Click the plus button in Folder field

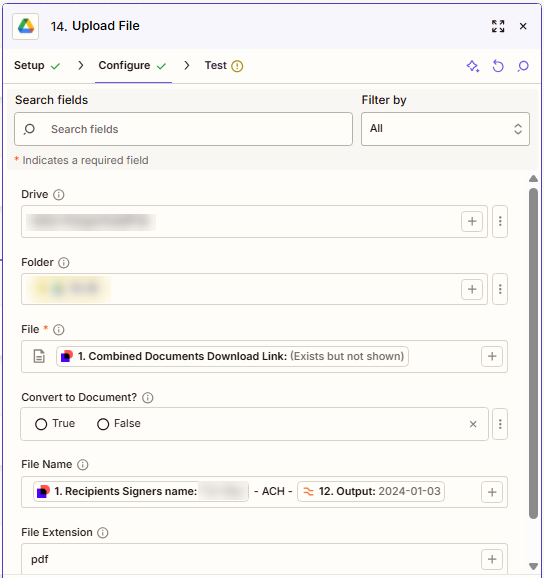472,289
